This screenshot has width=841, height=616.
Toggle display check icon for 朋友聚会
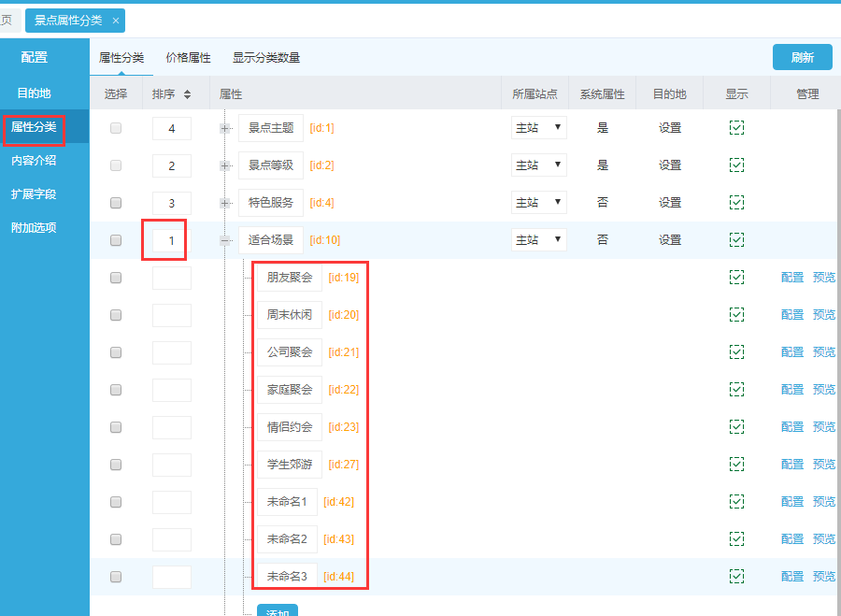(x=736, y=278)
